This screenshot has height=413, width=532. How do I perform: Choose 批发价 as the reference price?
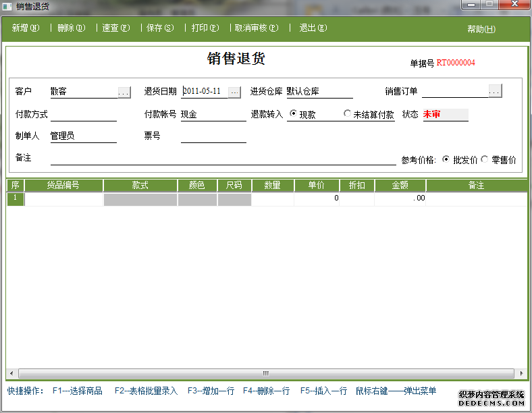[x=446, y=160]
